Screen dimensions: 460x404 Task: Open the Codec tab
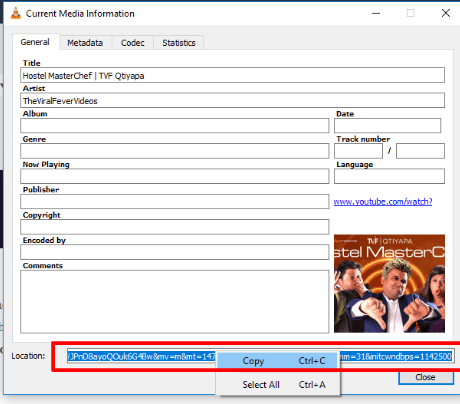[133, 43]
